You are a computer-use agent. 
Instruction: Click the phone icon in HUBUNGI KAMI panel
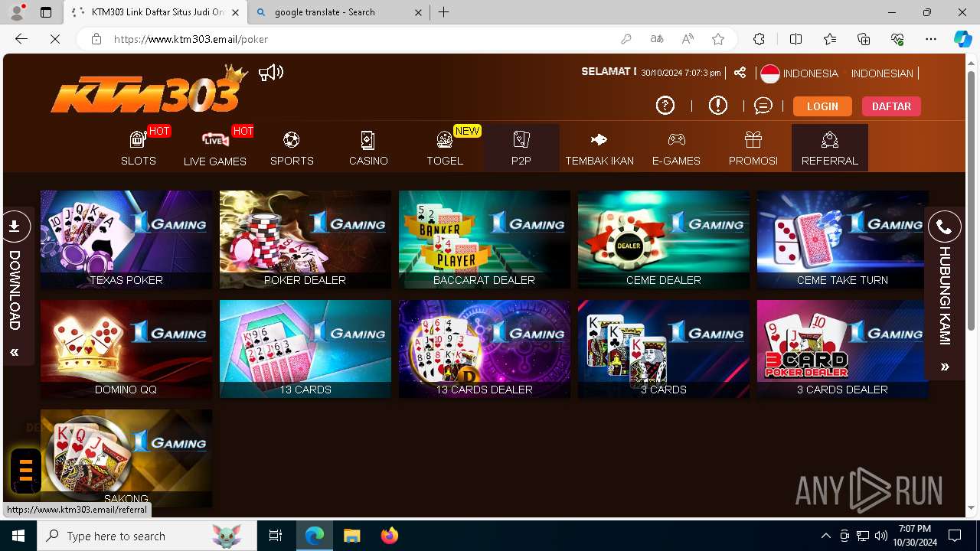pyautogui.click(x=945, y=227)
